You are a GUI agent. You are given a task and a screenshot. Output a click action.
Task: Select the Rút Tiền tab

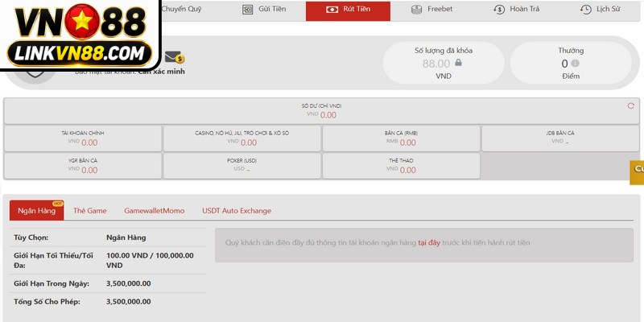pyautogui.click(x=348, y=10)
